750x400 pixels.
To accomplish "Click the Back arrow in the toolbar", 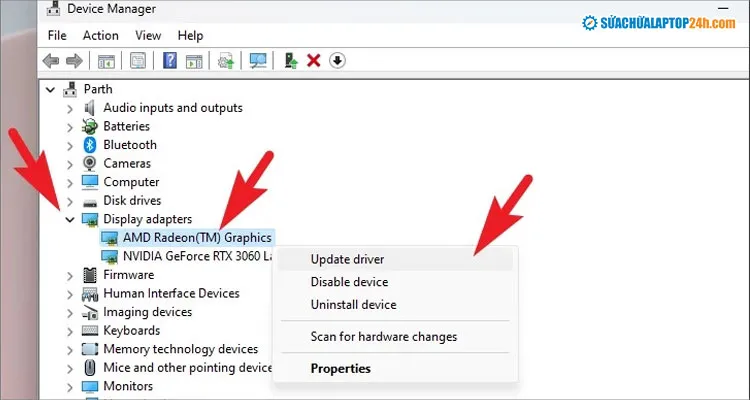I will 51,61.
